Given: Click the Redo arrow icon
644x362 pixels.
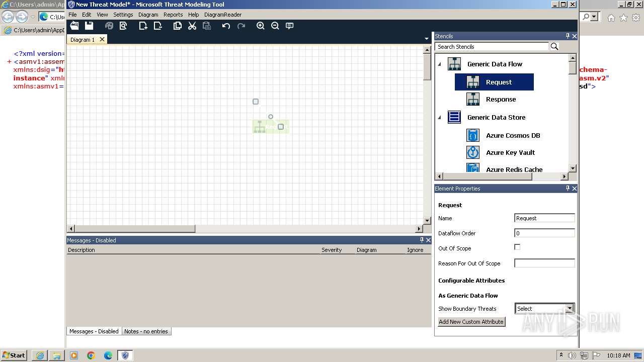Looking at the screenshot, I should [241, 26].
